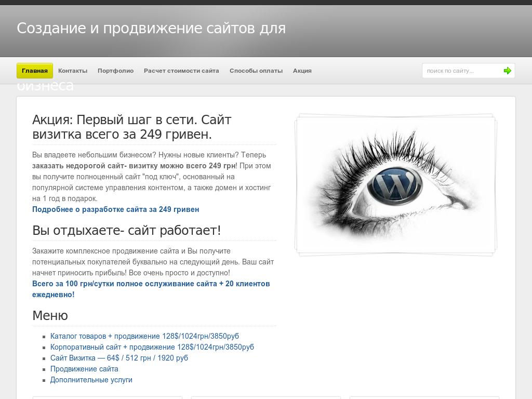This screenshot has height=399, width=532.
Task: Click the green search arrow icon
Action: click(x=507, y=71)
